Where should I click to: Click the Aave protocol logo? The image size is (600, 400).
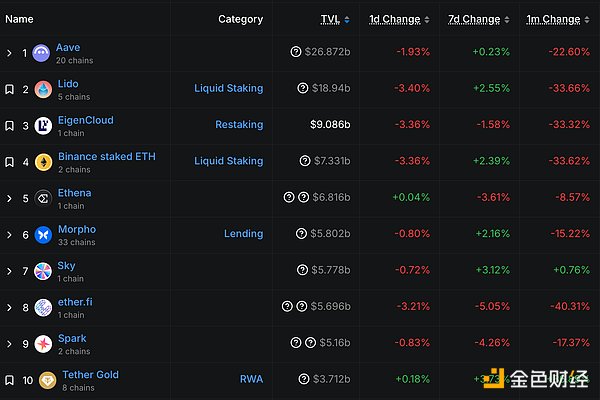point(41,53)
